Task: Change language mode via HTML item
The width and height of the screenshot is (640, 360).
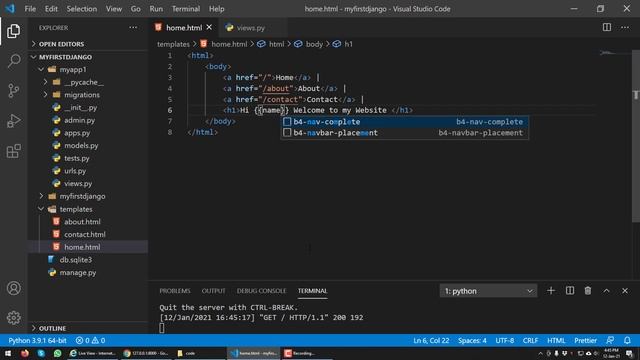Action: 556,340
